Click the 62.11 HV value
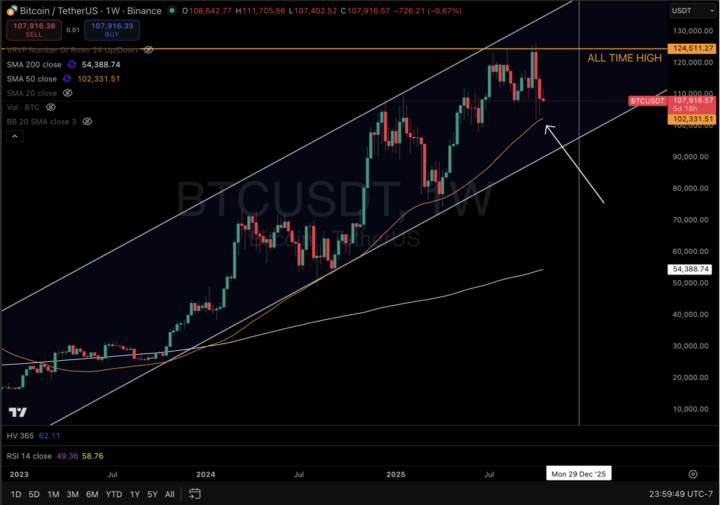The image size is (720, 505). 49,435
